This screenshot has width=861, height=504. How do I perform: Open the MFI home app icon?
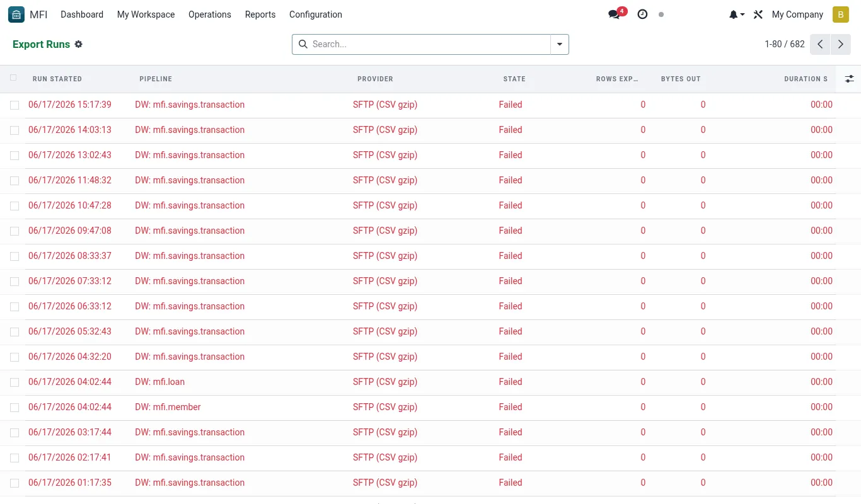click(x=16, y=14)
